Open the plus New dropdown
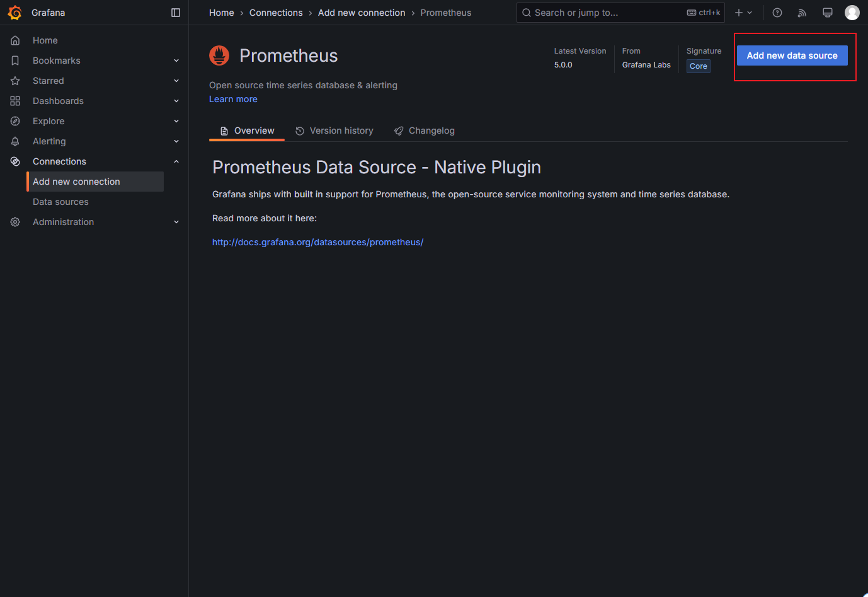 [x=743, y=13]
